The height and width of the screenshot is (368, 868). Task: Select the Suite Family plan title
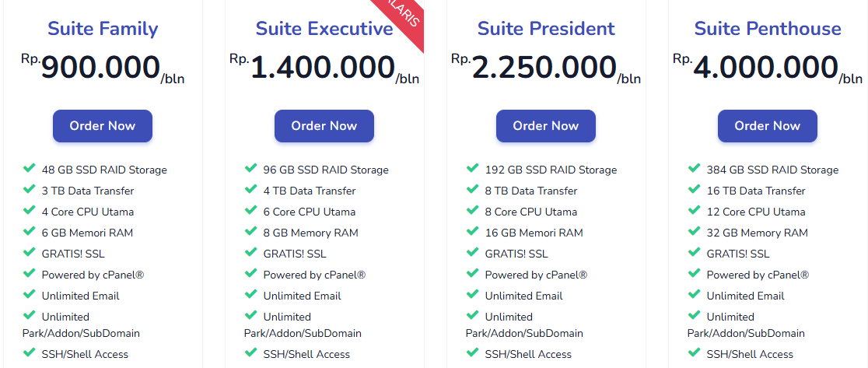click(x=103, y=29)
